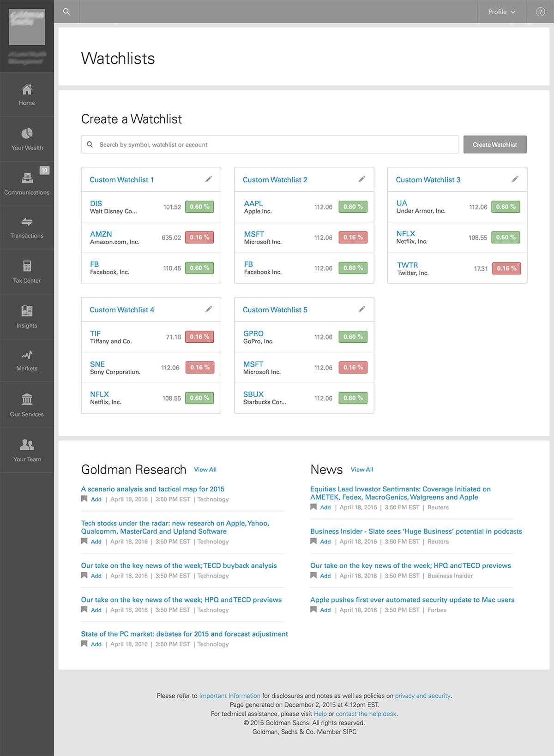554x756 pixels.
Task: Edit Custom Watchlist 4 pencil icon
Action: click(x=209, y=309)
